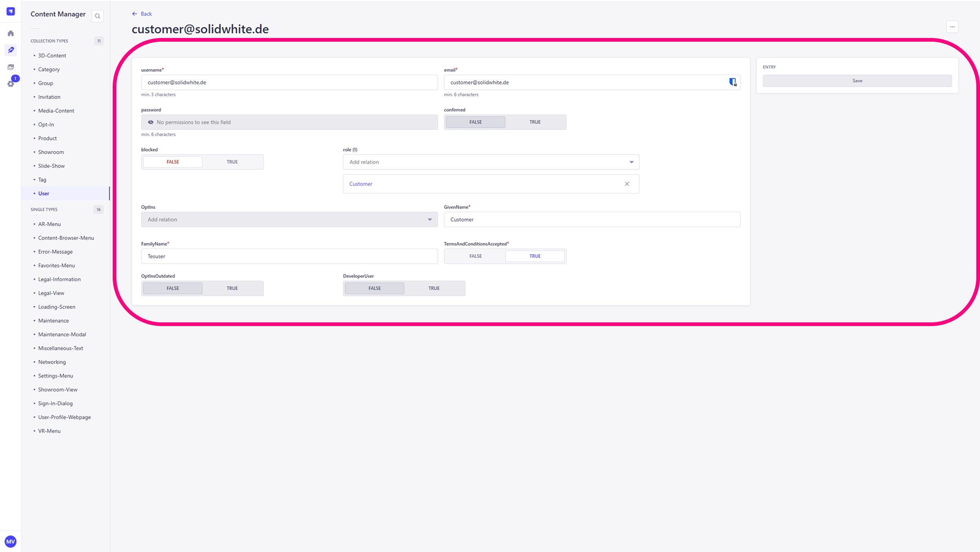Image resolution: width=980 pixels, height=552 pixels.
Task: Open the Product collection type
Action: point(47,139)
